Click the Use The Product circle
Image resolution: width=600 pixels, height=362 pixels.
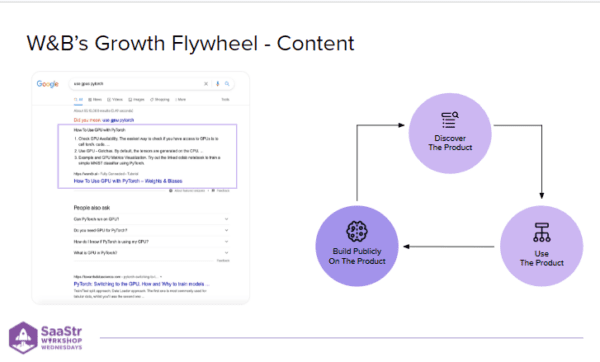pyautogui.click(x=541, y=246)
